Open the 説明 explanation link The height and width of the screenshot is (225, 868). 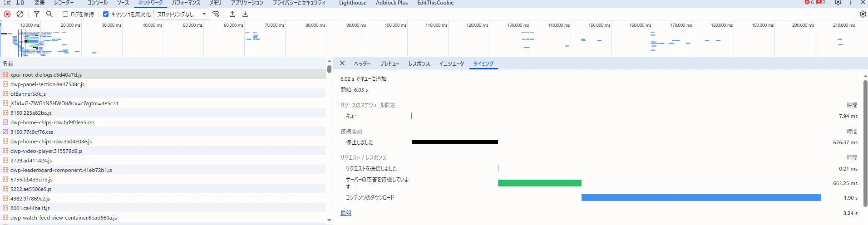(x=346, y=213)
